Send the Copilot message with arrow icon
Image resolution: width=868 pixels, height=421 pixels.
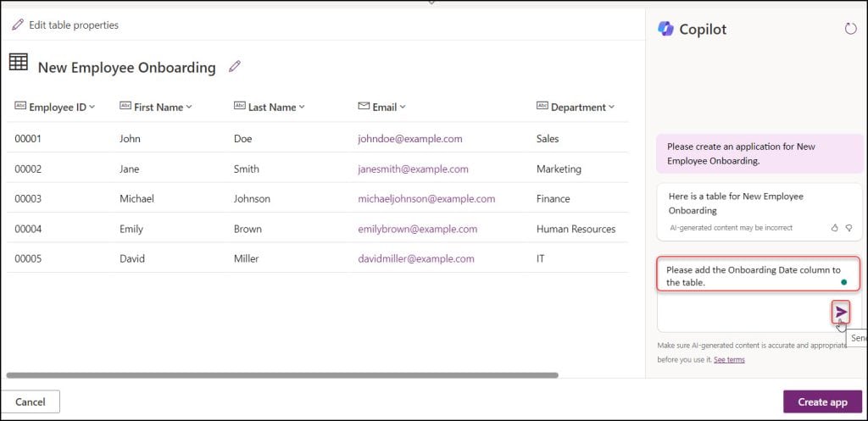click(841, 312)
